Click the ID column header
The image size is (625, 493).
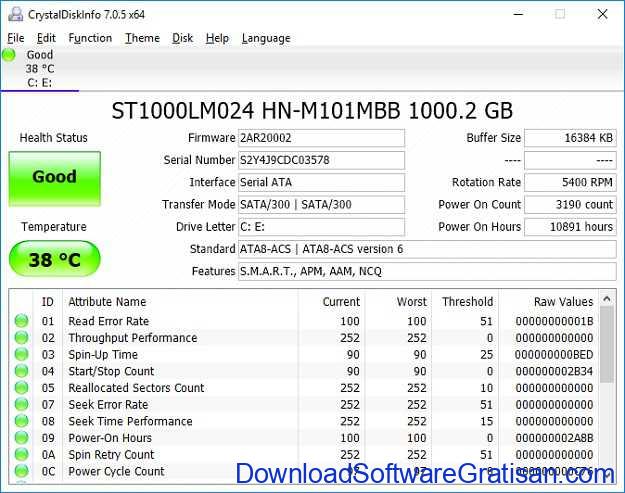click(47, 302)
